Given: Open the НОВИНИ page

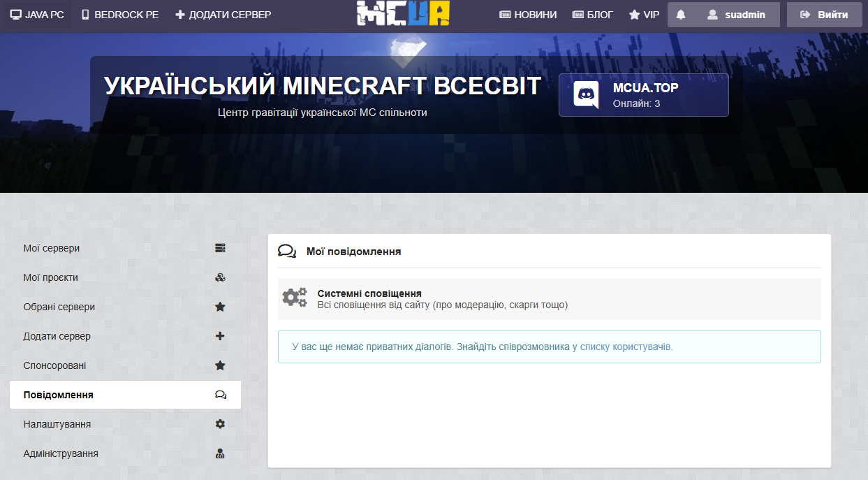Looking at the screenshot, I should coord(528,15).
